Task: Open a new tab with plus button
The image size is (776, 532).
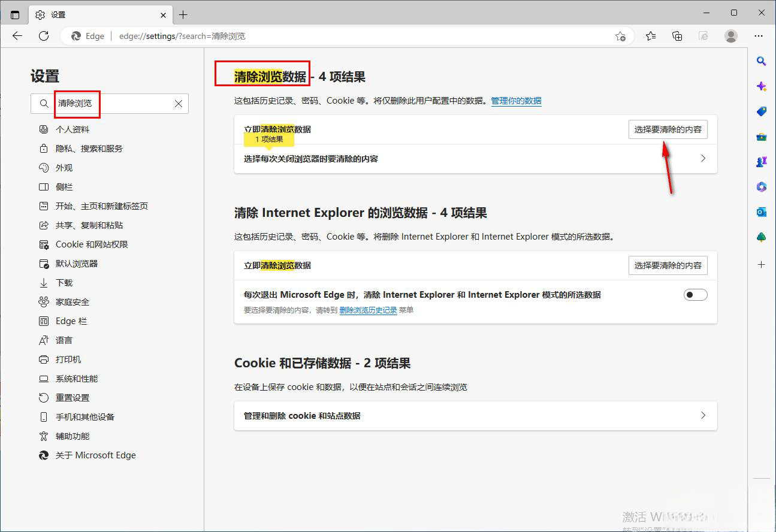Action: (x=183, y=14)
